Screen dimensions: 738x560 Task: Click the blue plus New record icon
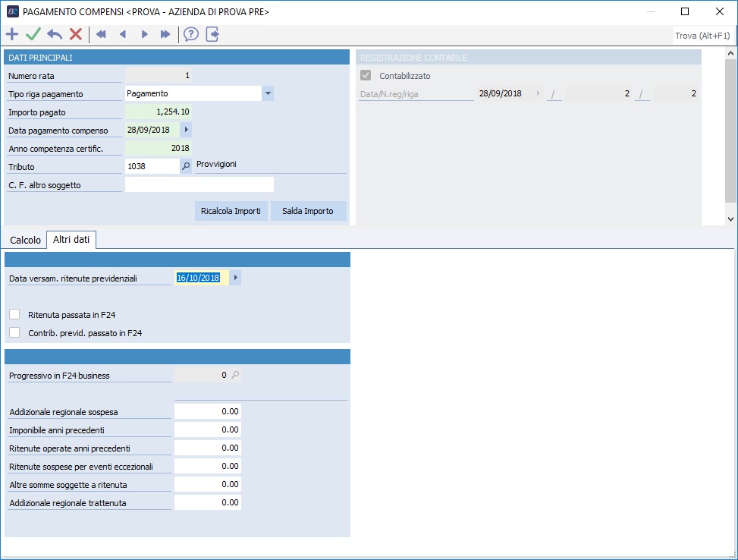(12, 34)
